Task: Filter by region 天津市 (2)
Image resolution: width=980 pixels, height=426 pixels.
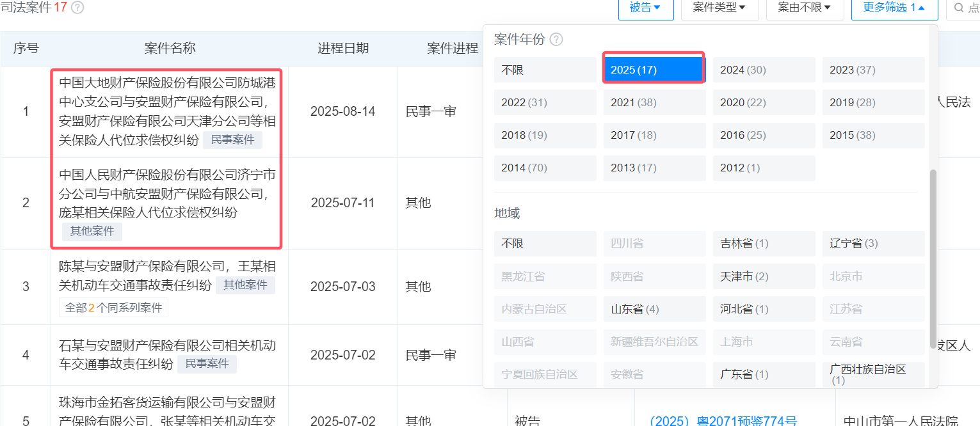Action: coord(764,276)
